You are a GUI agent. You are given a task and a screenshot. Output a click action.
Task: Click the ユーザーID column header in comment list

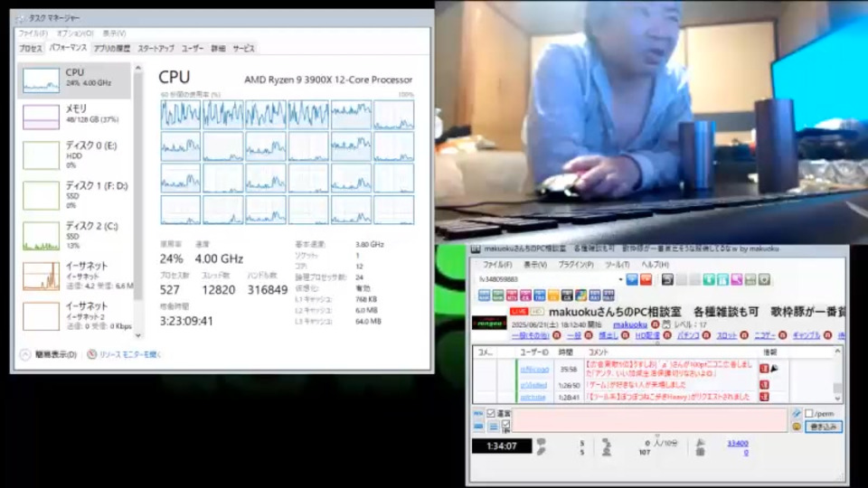[x=534, y=352]
